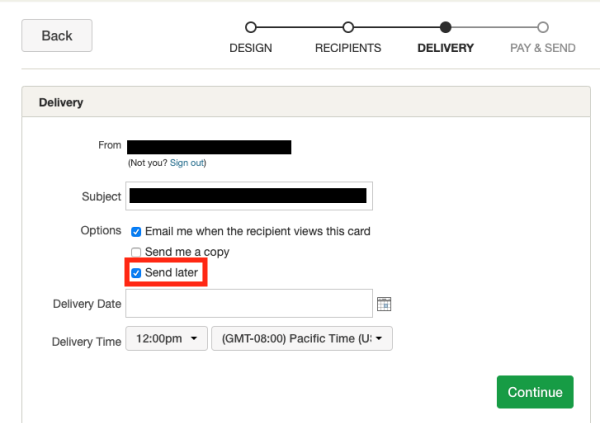Go to the DESIGN step label

[x=250, y=48]
